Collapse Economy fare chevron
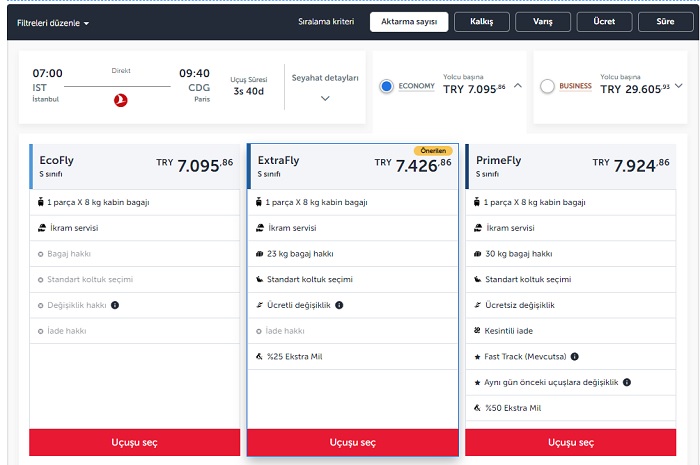The height and width of the screenshot is (465, 700). point(518,85)
